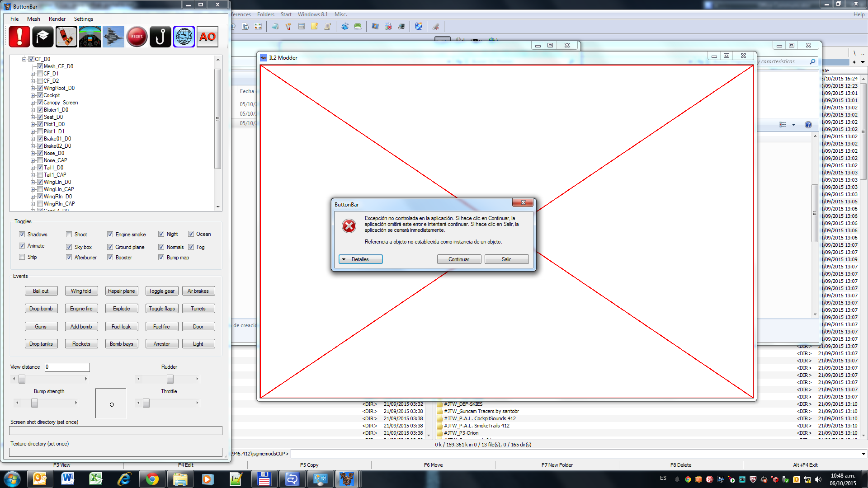Expand the WingRoot_D0 tree node
This screenshot has width=868, height=488.
(x=33, y=88)
